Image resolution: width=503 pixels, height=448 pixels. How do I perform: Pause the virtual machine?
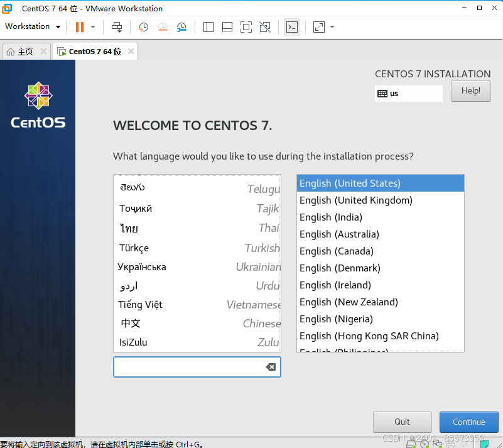point(80,27)
